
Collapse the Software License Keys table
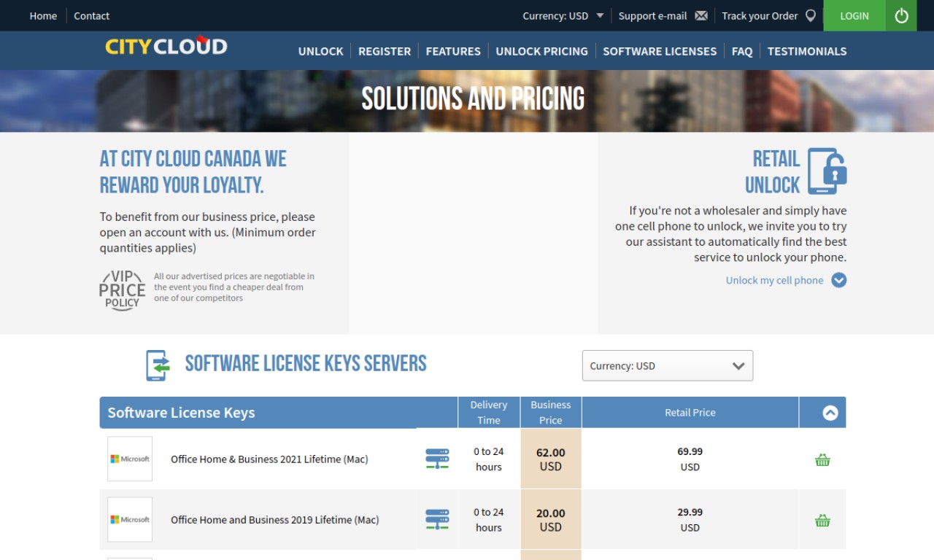click(830, 413)
